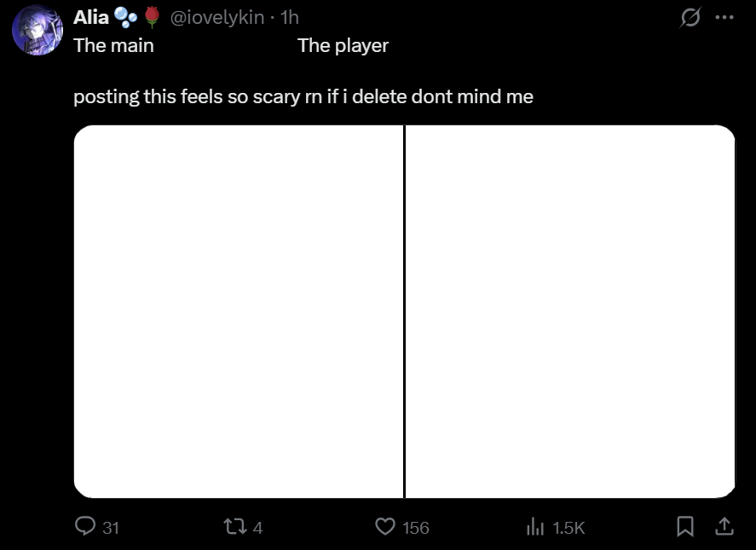The image size is (756, 550).
Task: Open the attached black media image
Action: pyautogui.click(x=404, y=311)
